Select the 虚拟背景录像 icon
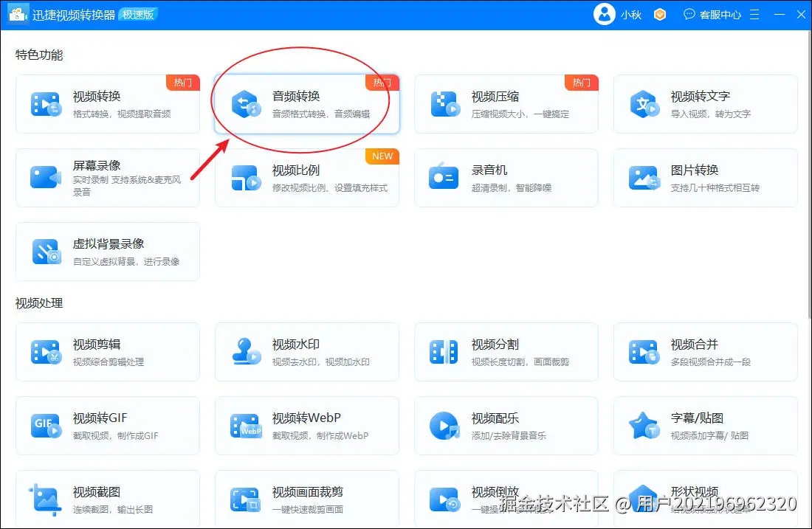This screenshot has height=529, width=812. tap(47, 252)
